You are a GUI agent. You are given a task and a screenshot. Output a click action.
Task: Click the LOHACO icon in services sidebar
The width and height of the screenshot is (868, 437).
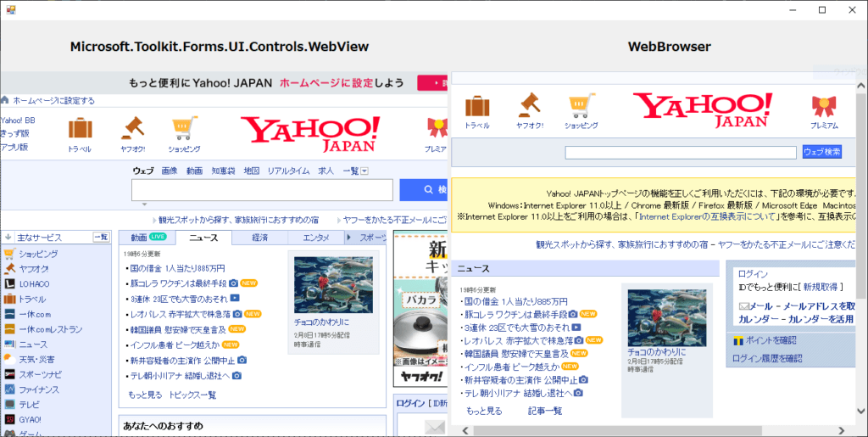point(9,283)
